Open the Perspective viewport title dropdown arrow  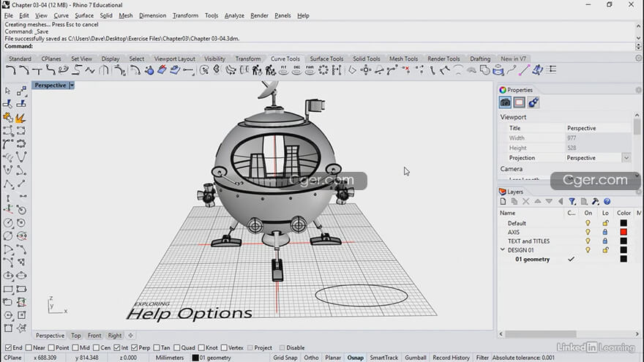[72, 86]
